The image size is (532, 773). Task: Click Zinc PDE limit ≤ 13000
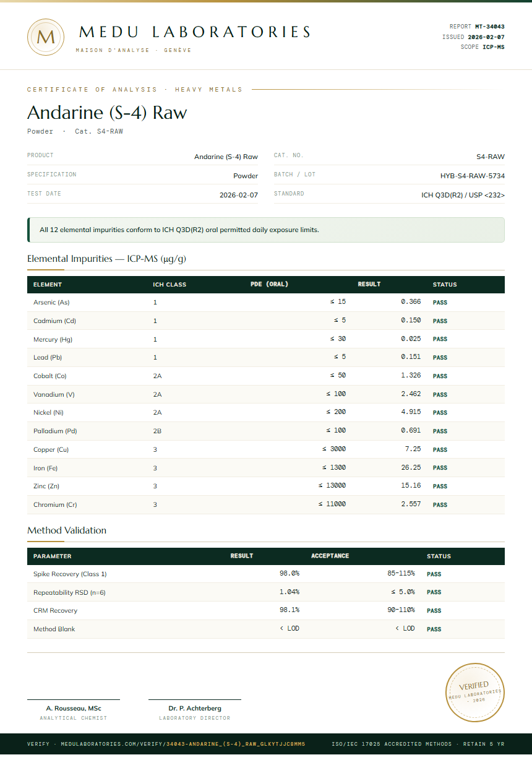(332, 486)
